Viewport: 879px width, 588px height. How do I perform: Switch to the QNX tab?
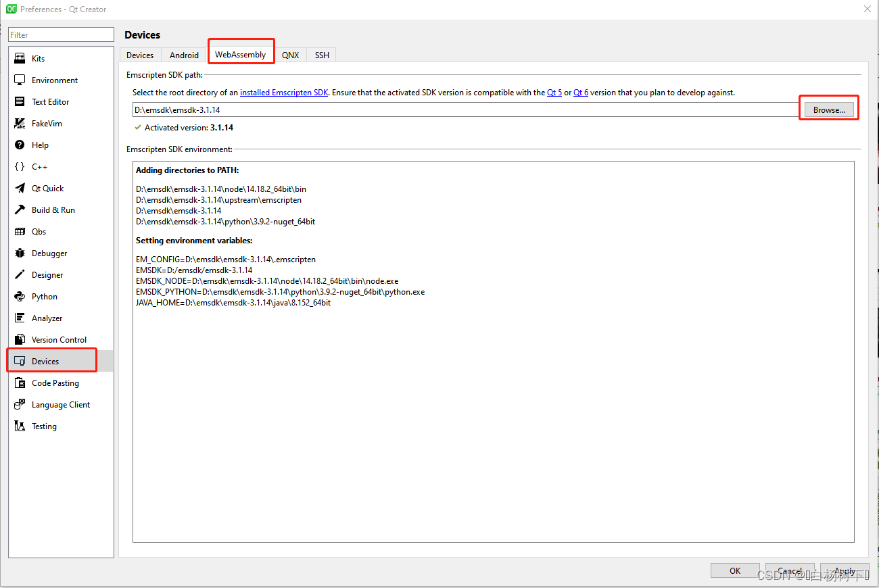point(291,55)
